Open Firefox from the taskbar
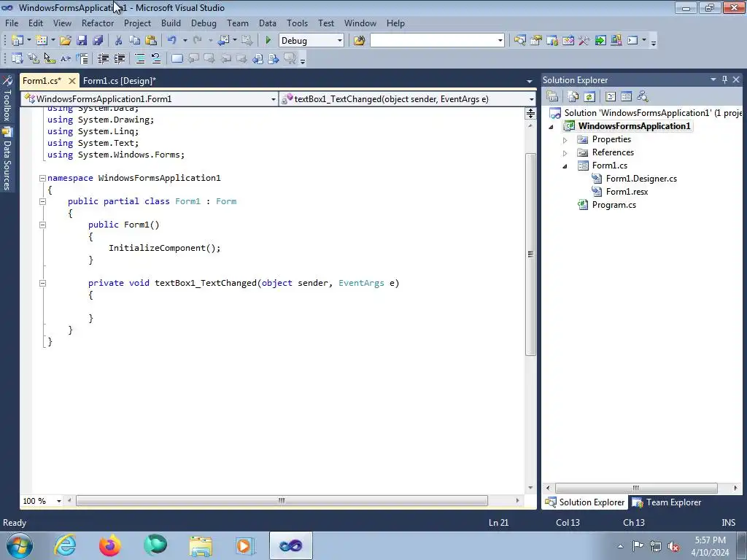The height and width of the screenshot is (560, 747). tap(110, 545)
